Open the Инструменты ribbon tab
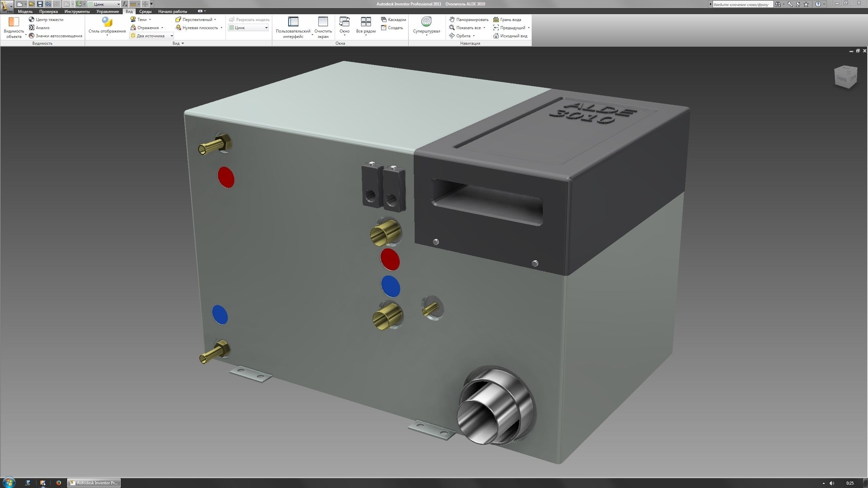 (x=77, y=12)
